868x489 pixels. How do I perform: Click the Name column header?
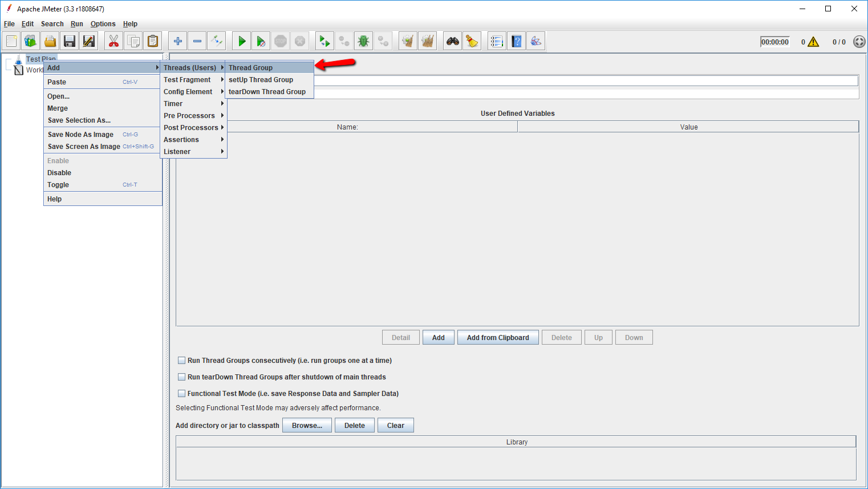tap(347, 127)
